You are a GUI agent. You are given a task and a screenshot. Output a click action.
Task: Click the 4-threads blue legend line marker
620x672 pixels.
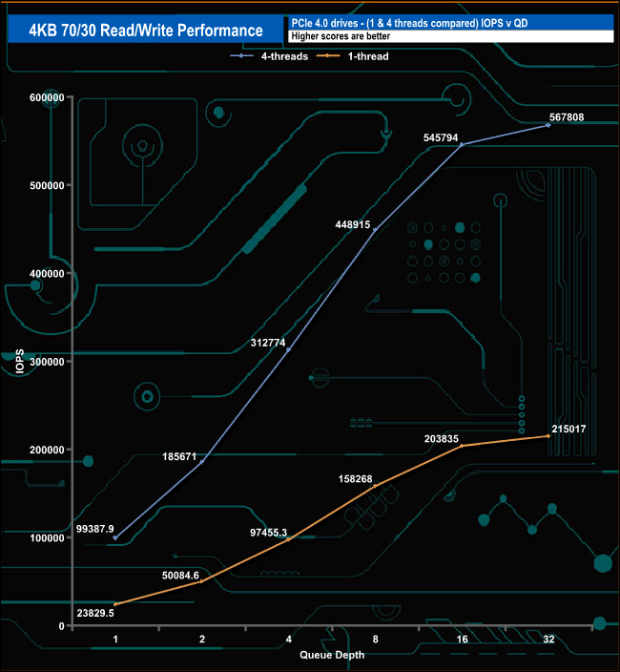(x=241, y=56)
